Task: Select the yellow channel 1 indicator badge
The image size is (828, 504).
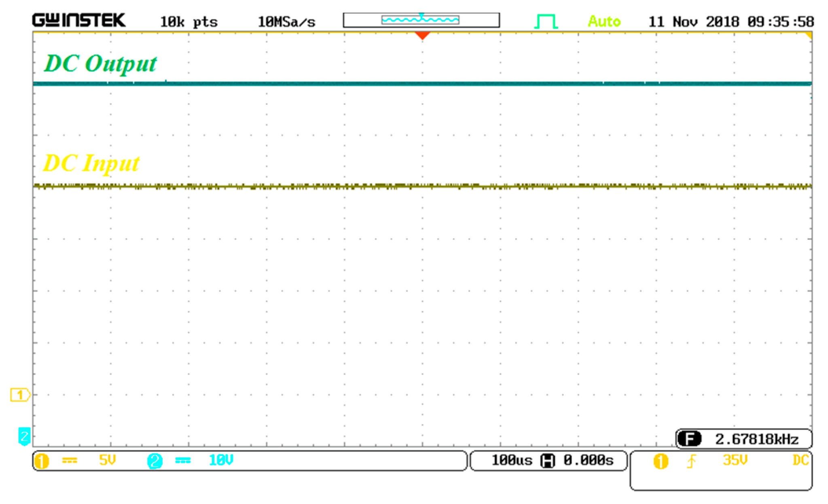Action: point(42,461)
